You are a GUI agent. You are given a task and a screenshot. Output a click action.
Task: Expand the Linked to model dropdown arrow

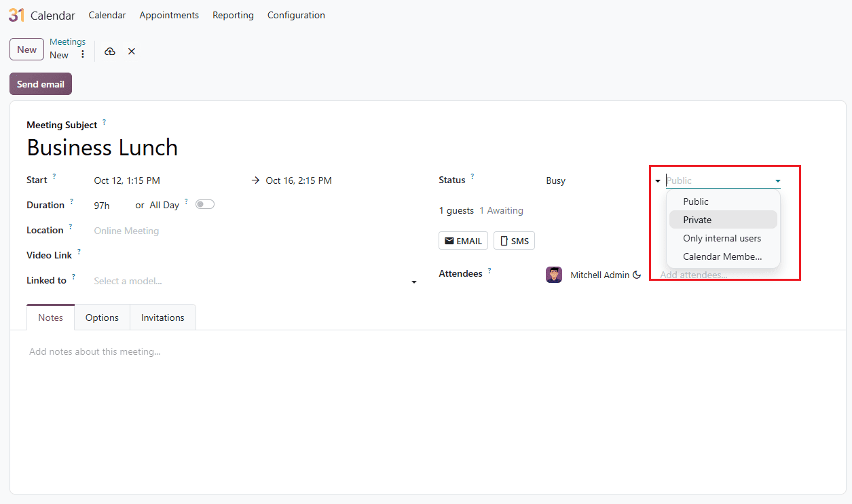coord(414,282)
